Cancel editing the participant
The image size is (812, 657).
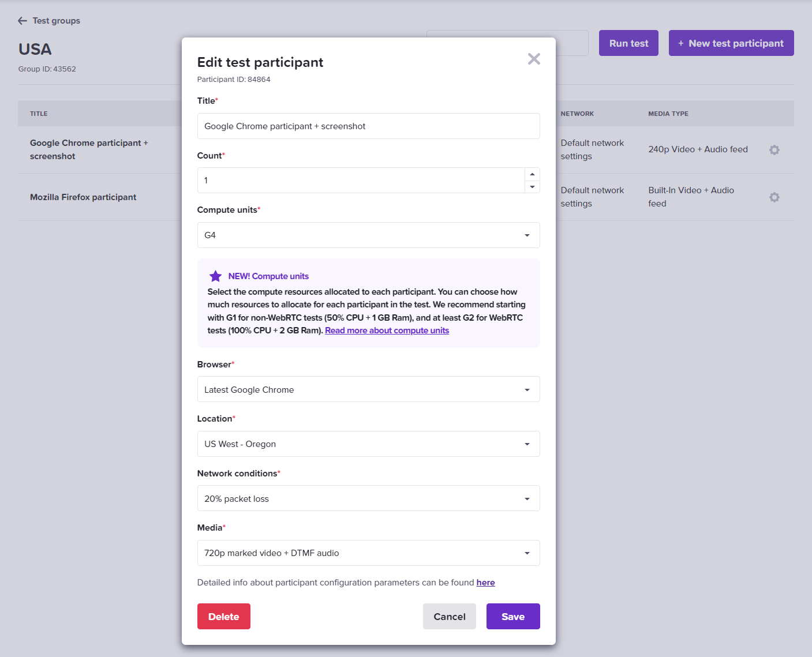[x=449, y=616]
